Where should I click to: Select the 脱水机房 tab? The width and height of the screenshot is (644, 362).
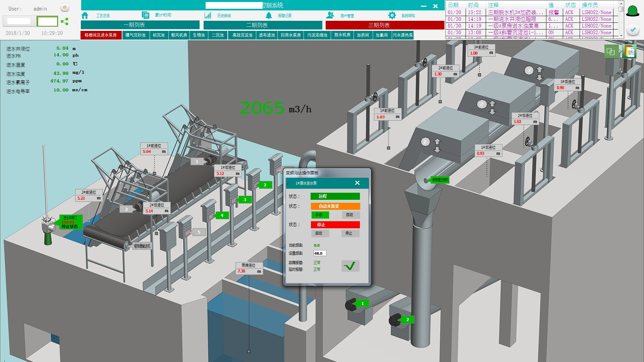click(x=342, y=35)
